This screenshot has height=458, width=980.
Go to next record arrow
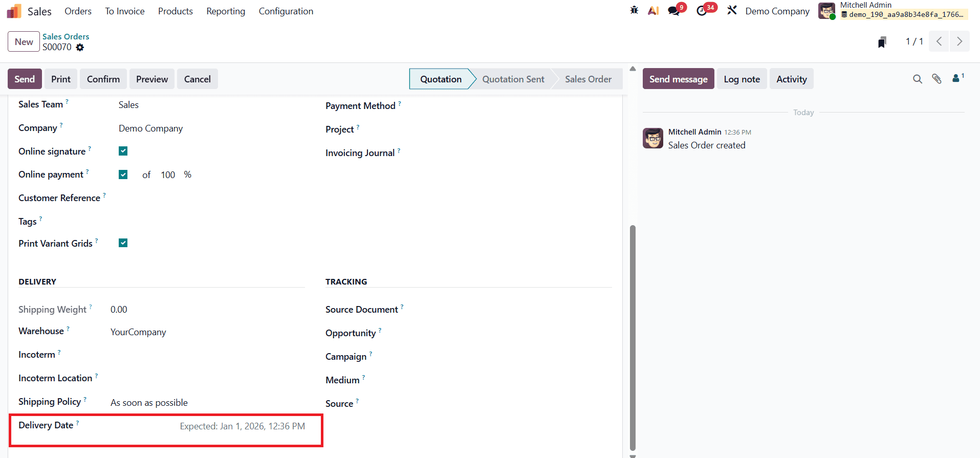pos(960,41)
